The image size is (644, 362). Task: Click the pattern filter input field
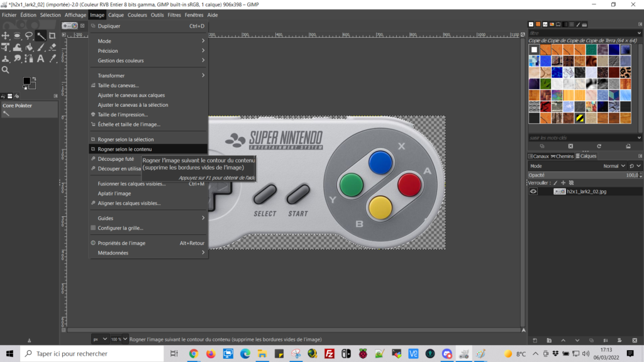(582, 33)
